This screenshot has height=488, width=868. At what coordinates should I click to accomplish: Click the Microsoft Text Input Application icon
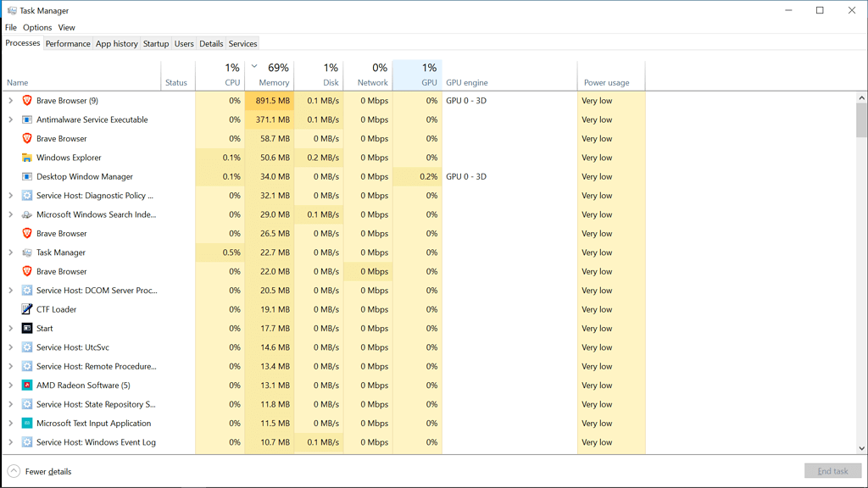27,423
